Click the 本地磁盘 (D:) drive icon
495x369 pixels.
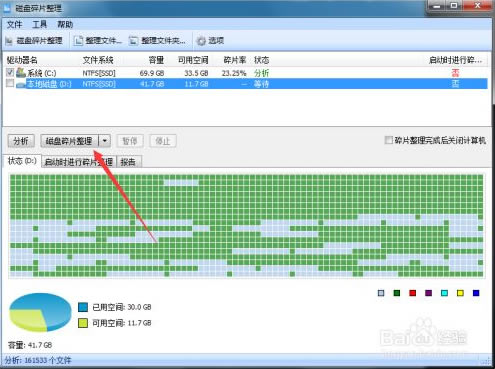21,84
